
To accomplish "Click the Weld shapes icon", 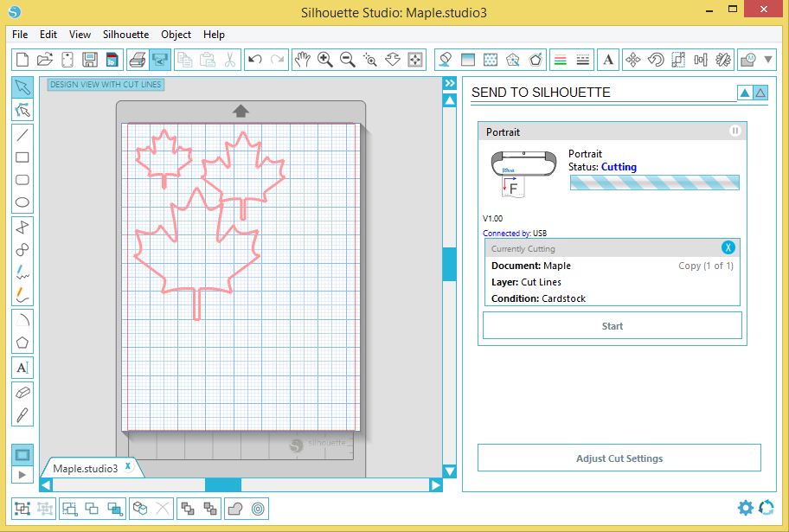I will pyautogui.click(x=235, y=509).
